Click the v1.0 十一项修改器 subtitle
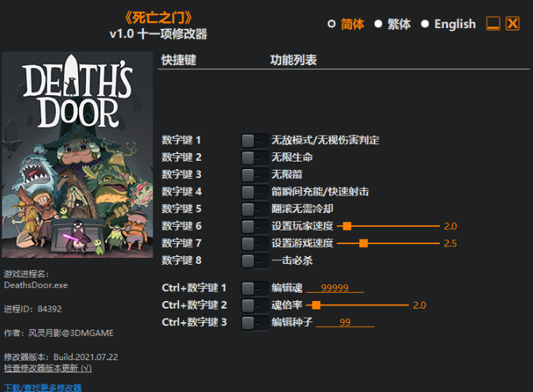The image size is (533, 392). click(158, 34)
